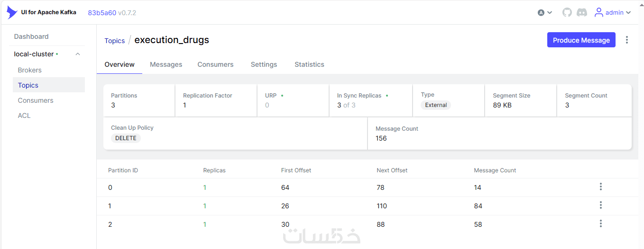Open Brokers in the sidebar
Screen dimensions: 644x249
click(30, 70)
